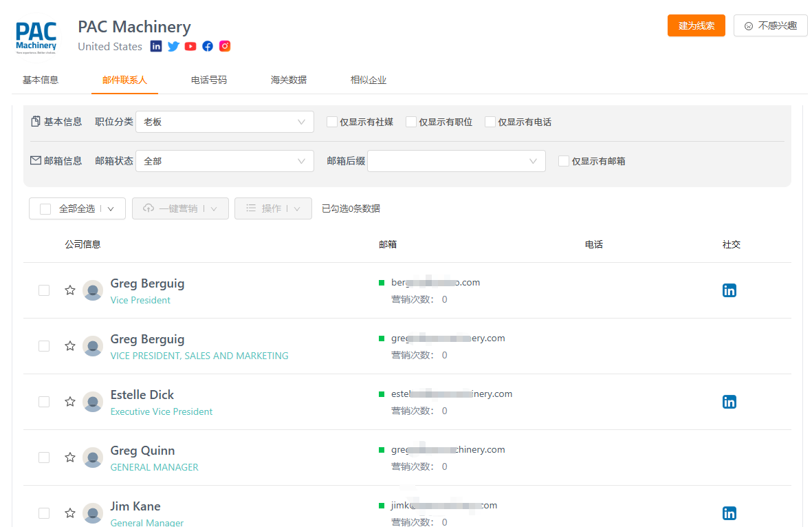Click Jim Kane's avatar

click(x=93, y=513)
